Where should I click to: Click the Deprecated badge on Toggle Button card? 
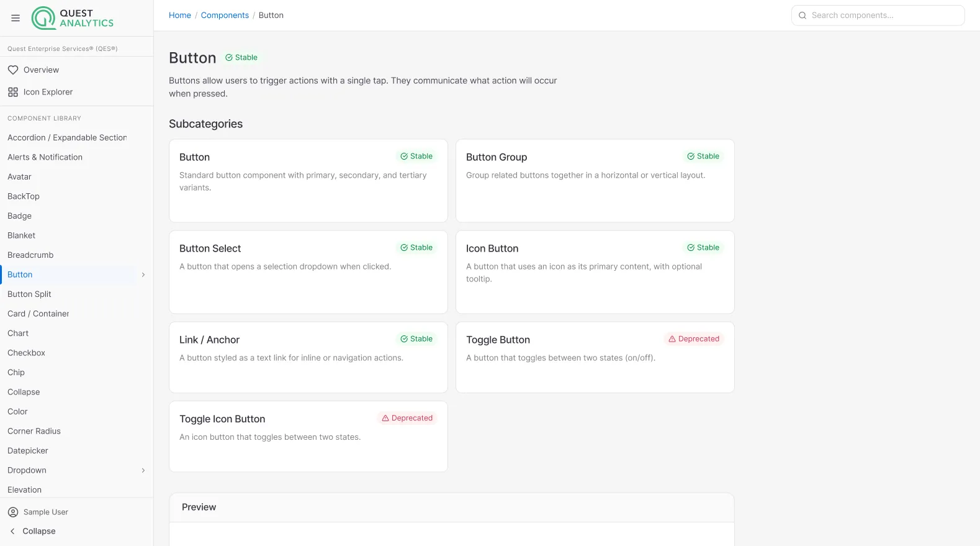tap(694, 339)
